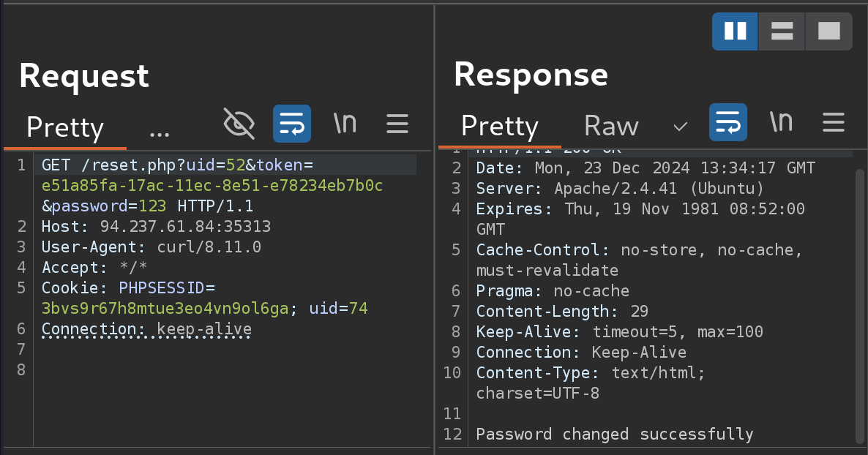
Task: Select the combined single-pane layout icon
Action: (x=828, y=31)
